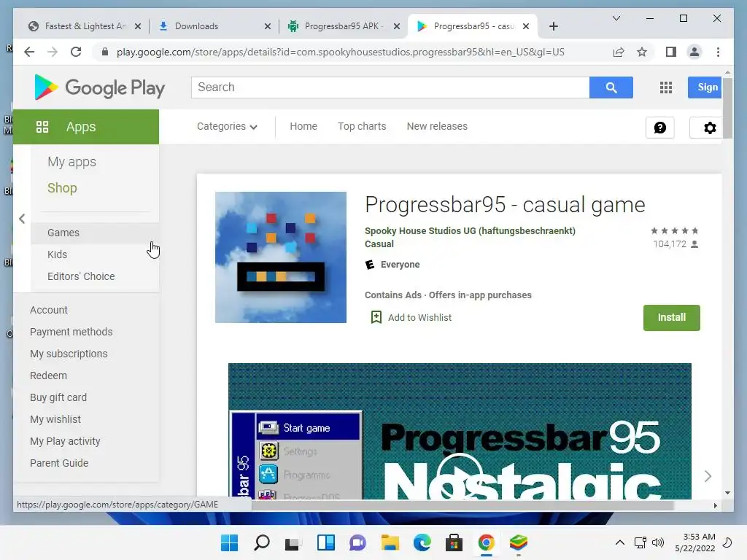The width and height of the screenshot is (747, 560).
Task: Open Windows taskbar search
Action: pyautogui.click(x=262, y=542)
